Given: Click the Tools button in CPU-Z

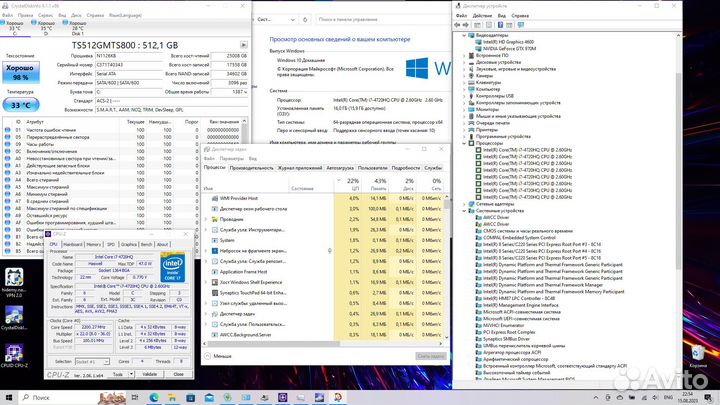Looking at the screenshot, I should [118, 374].
